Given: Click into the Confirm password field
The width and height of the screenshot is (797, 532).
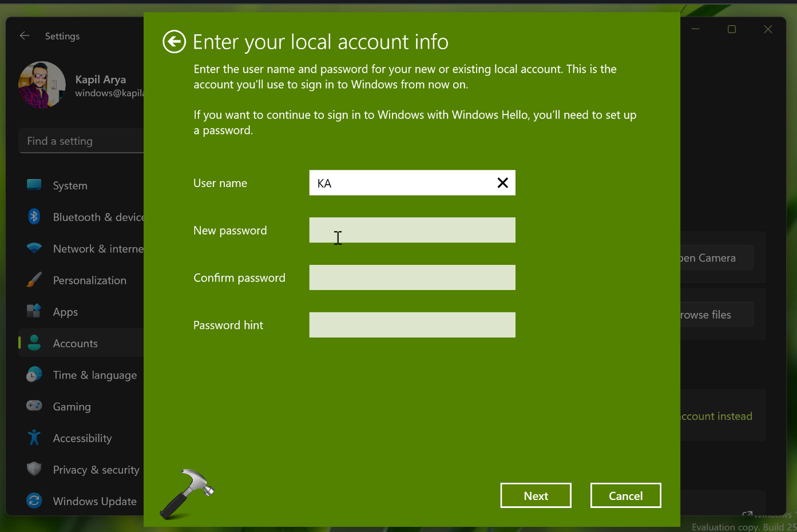Looking at the screenshot, I should [x=412, y=277].
